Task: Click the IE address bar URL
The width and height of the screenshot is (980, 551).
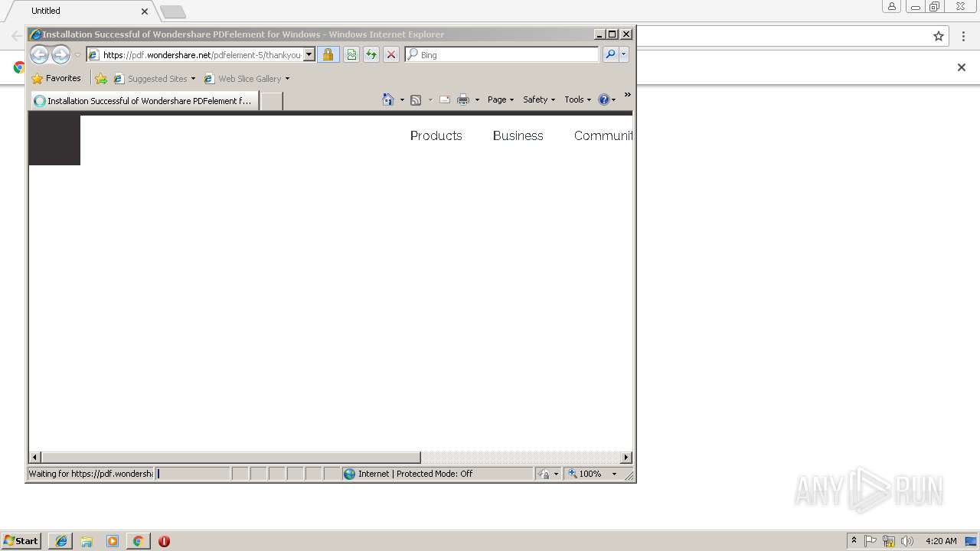Action: [x=202, y=55]
